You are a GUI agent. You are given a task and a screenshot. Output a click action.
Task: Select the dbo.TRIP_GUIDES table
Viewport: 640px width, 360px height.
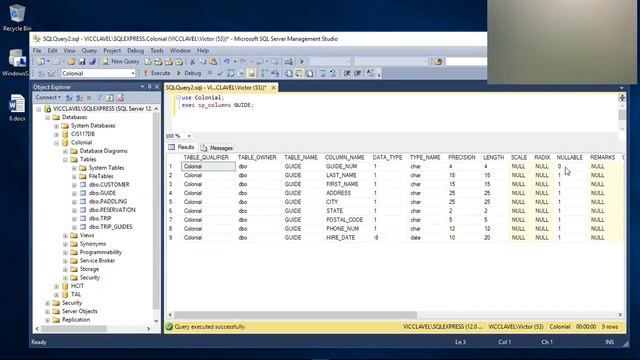pos(110,227)
